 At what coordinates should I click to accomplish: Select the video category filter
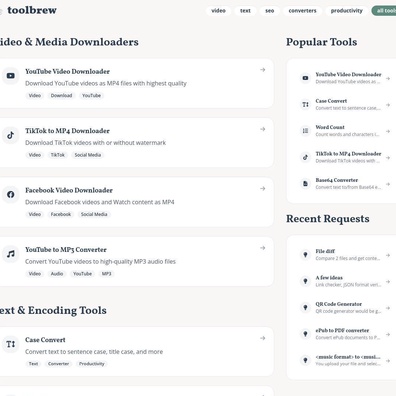pyautogui.click(x=218, y=11)
